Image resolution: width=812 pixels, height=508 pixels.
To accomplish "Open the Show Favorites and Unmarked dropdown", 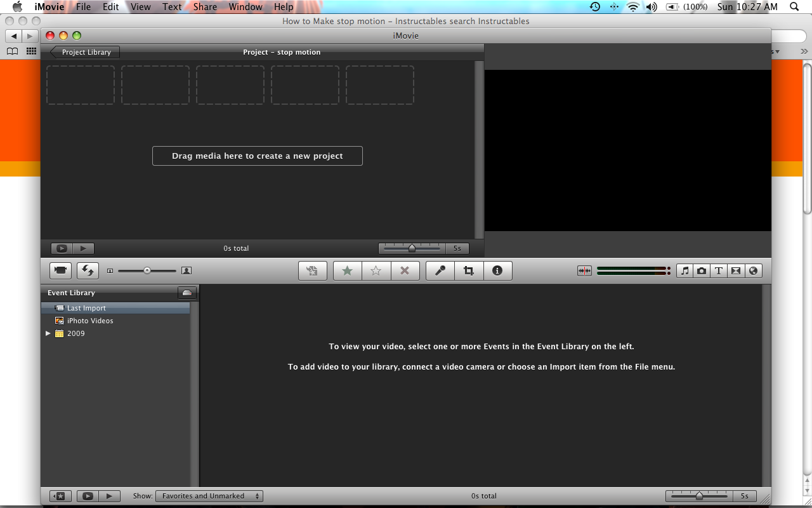I will tap(209, 496).
